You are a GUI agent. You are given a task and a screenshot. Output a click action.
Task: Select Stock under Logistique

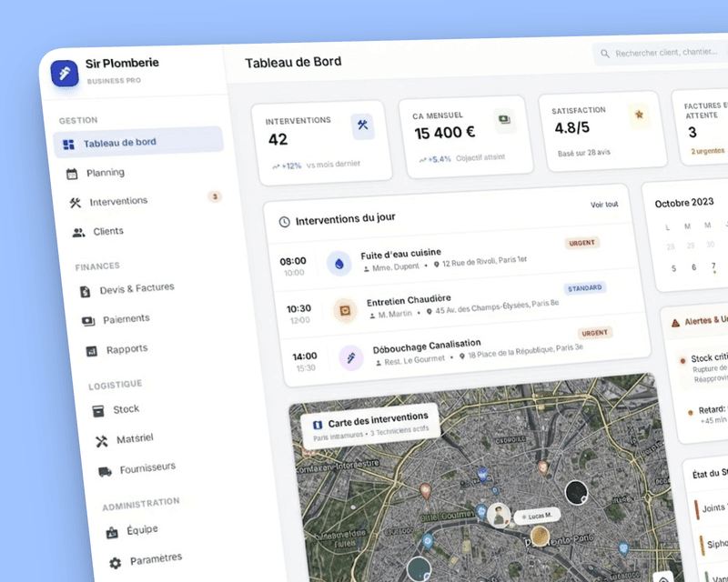click(x=126, y=409)
